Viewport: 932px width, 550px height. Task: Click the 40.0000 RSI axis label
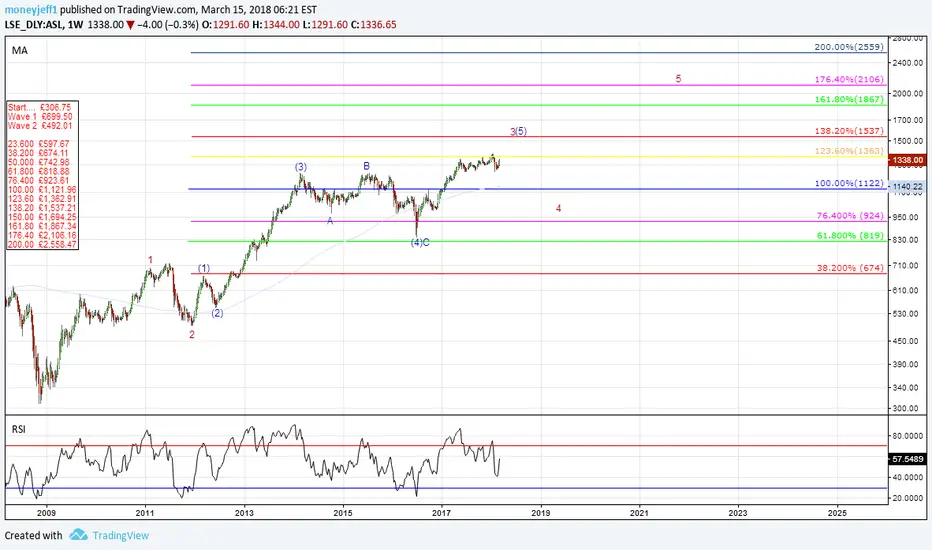coord(908,477)
